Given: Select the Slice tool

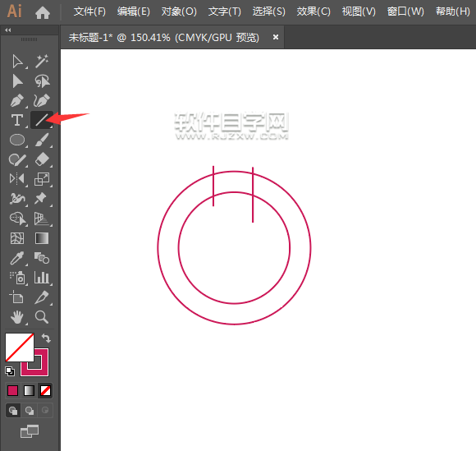Looking at the screenshot, I should (42, 297).
